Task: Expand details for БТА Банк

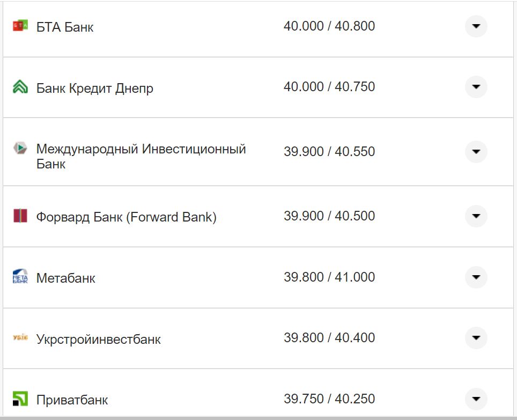Action: (476, 26)
